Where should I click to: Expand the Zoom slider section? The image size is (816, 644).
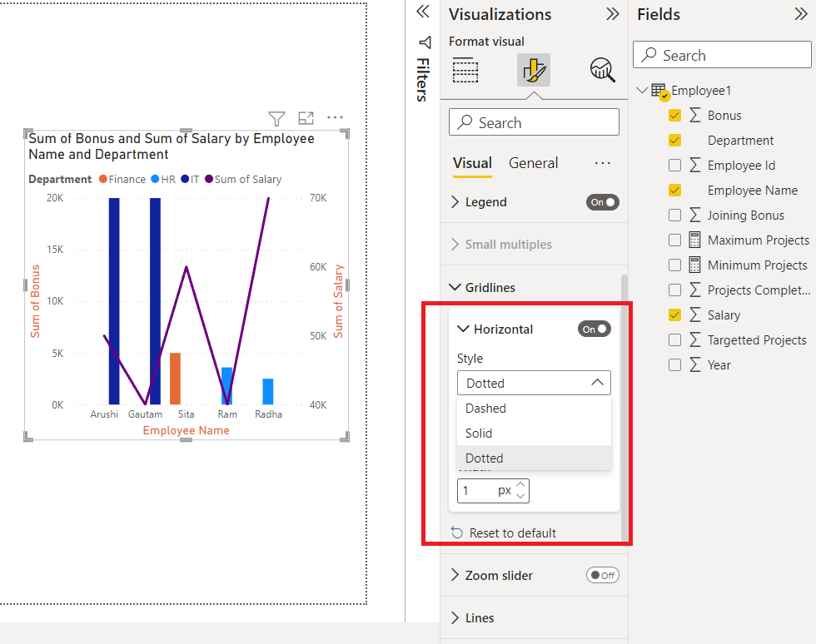pos(455,575)
